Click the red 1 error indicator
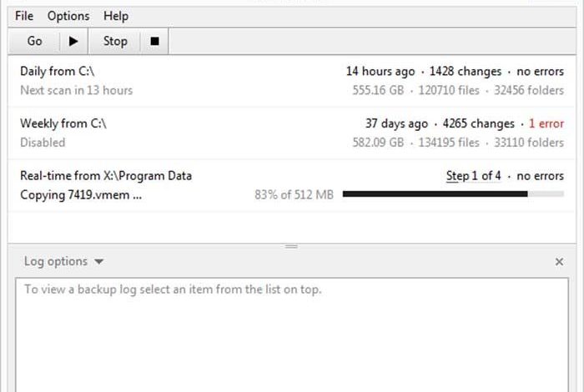Viewport: 584px width, 392px height. coord(546,123)
